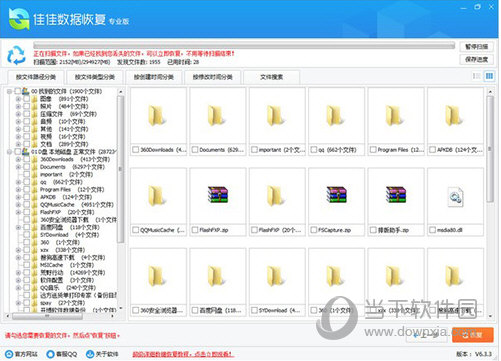Expand the 360Downloads tree node
Image resolution: width=501 pixels, height=361 pixels.
click(x=18, y=159)
